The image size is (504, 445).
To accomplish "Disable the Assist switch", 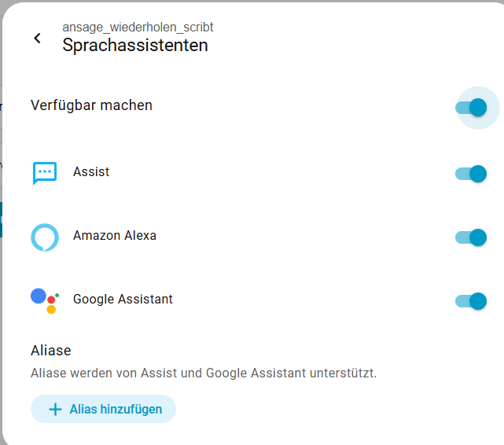I will [472, 173].
